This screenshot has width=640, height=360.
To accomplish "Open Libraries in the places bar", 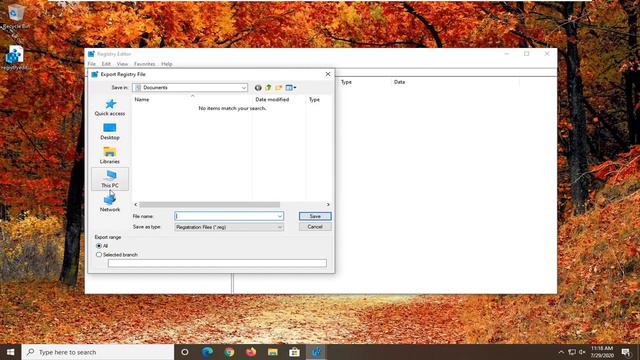I will coord(110,156).
